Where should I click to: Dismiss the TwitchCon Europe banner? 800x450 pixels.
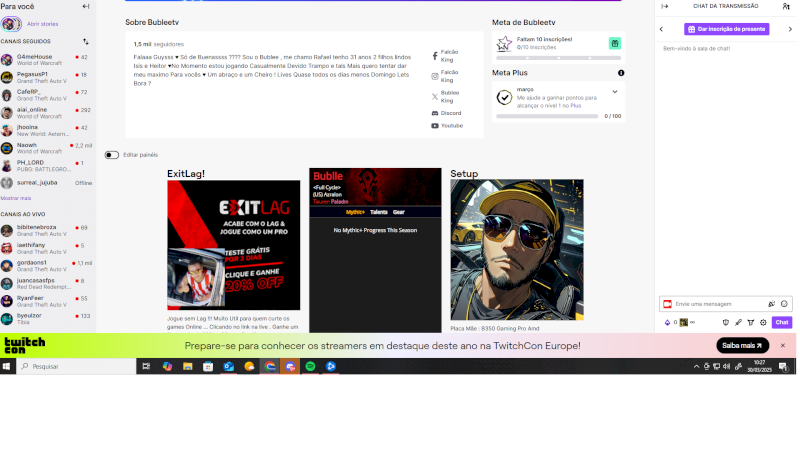(783, 346)
